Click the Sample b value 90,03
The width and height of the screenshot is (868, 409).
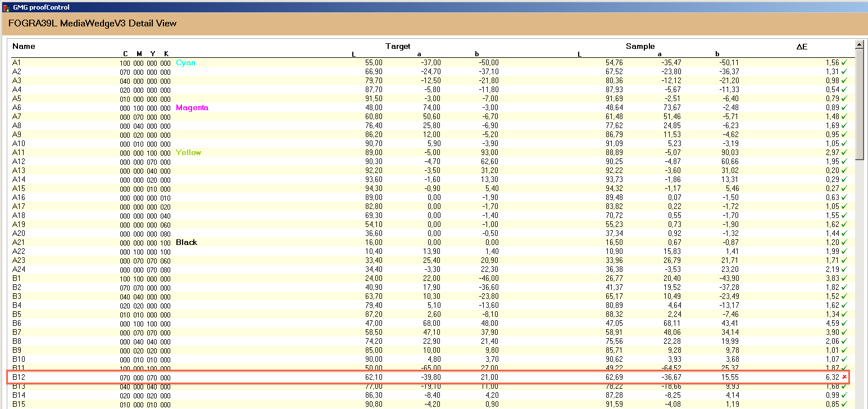click(730, 152)
